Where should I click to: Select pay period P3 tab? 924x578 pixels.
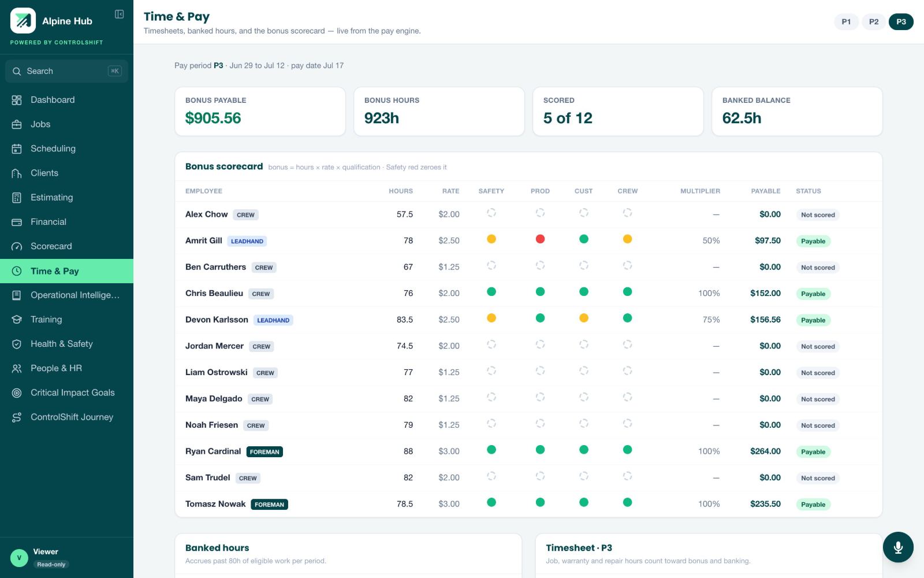901,22
